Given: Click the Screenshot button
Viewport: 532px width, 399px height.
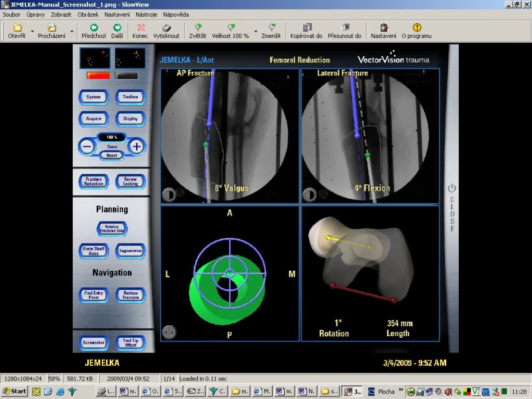Looking at the screenshot, I should (x=94, y=343).
